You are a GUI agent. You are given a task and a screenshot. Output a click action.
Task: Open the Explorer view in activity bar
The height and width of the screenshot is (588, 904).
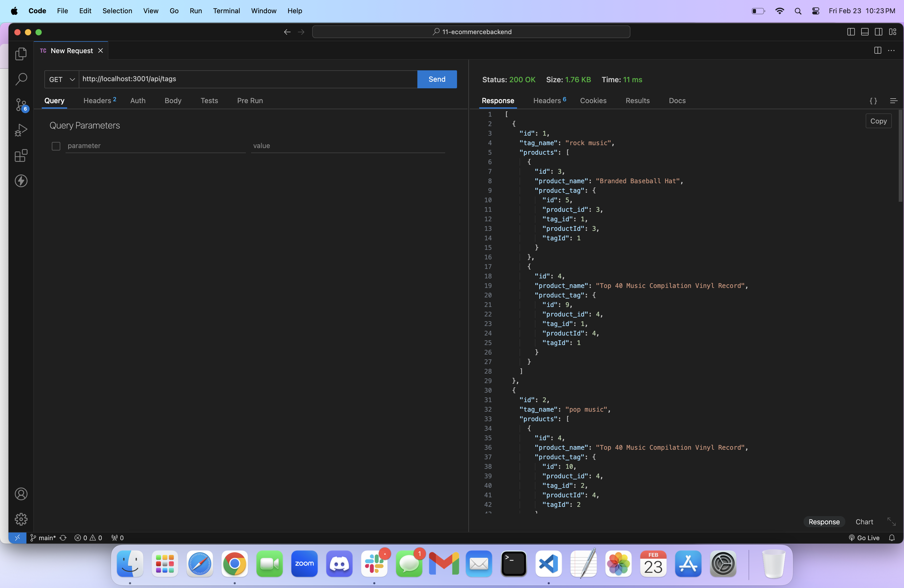click(x=21, y=54)
